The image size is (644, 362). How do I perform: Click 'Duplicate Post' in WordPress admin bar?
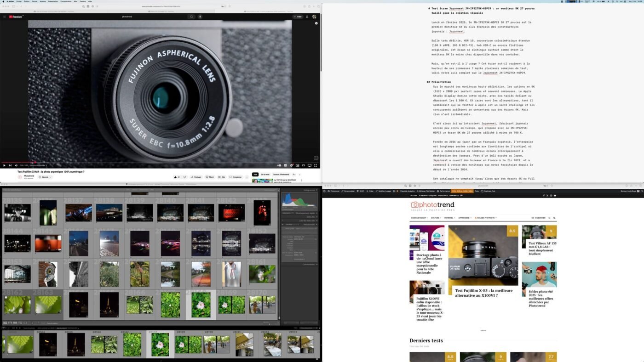click(488, 191)
